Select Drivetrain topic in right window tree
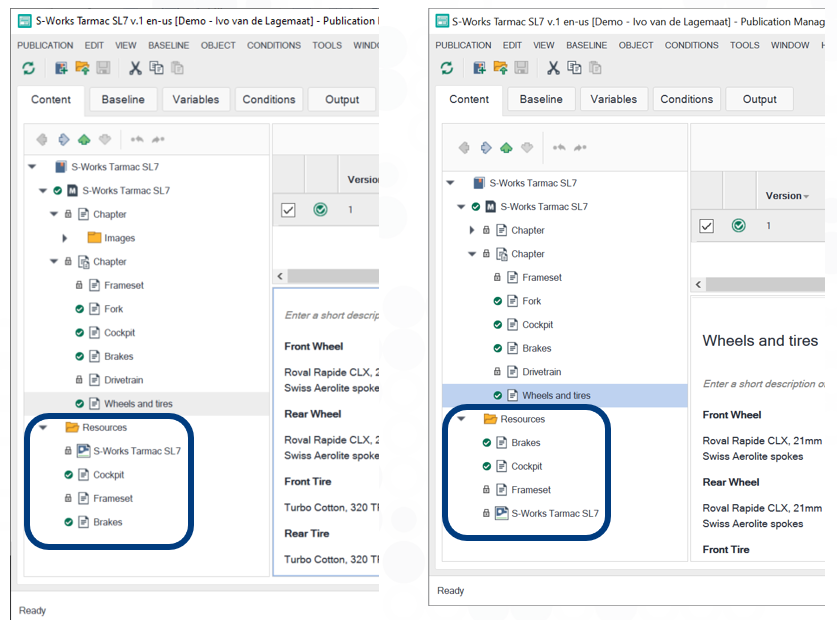The width and height of the screenshot is (837, 620). (542, 372)
